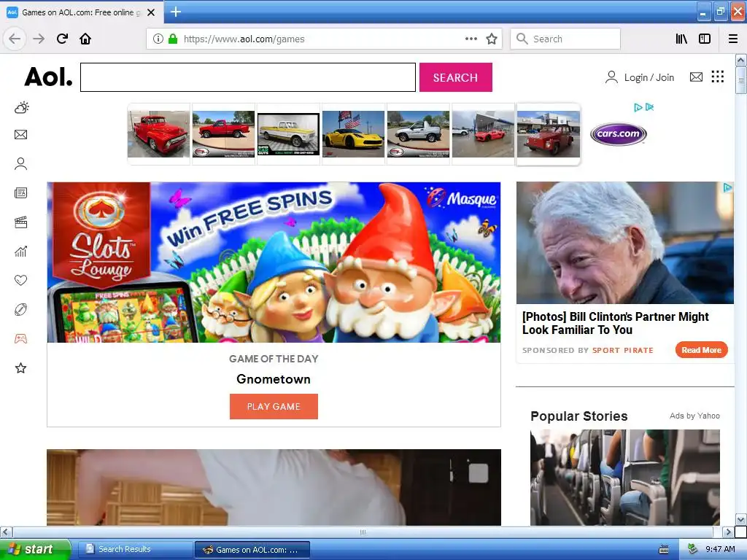Toggle the sidebar view icon
Viewport: 747px width, 560px height.
tap(704, 39)
